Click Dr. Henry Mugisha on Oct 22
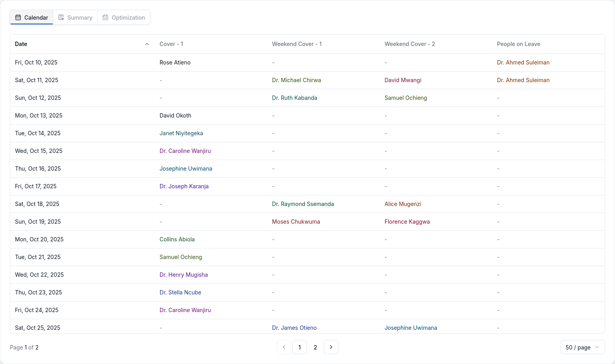The width and height of the screenshot is (615, 364). tap(184, 275)
